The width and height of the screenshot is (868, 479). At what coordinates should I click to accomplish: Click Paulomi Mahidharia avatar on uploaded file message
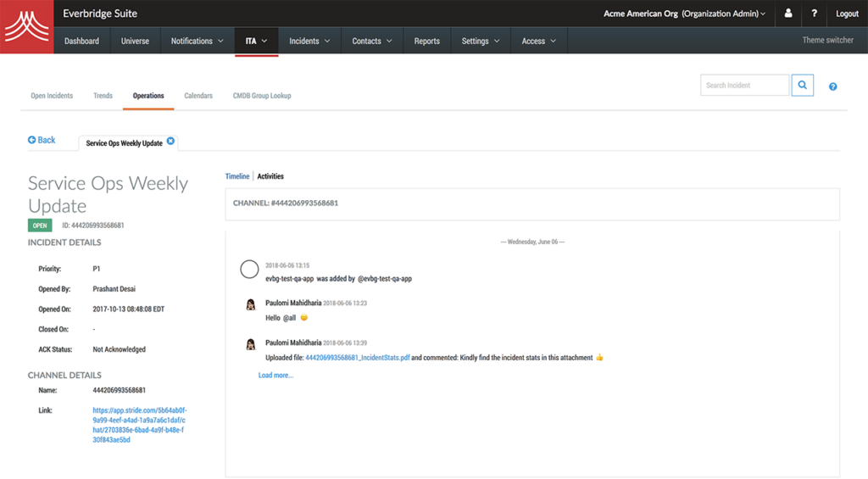(x=251, y=344)
